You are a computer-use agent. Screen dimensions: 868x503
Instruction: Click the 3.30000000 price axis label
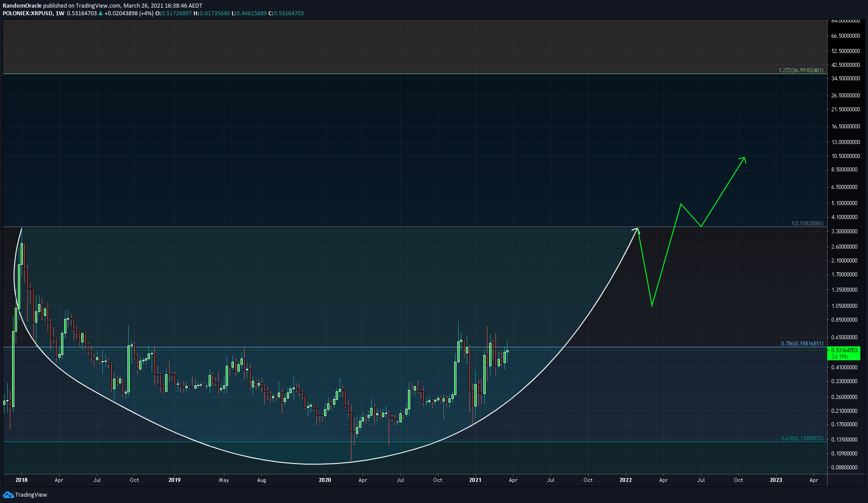[x=846, y=232]
